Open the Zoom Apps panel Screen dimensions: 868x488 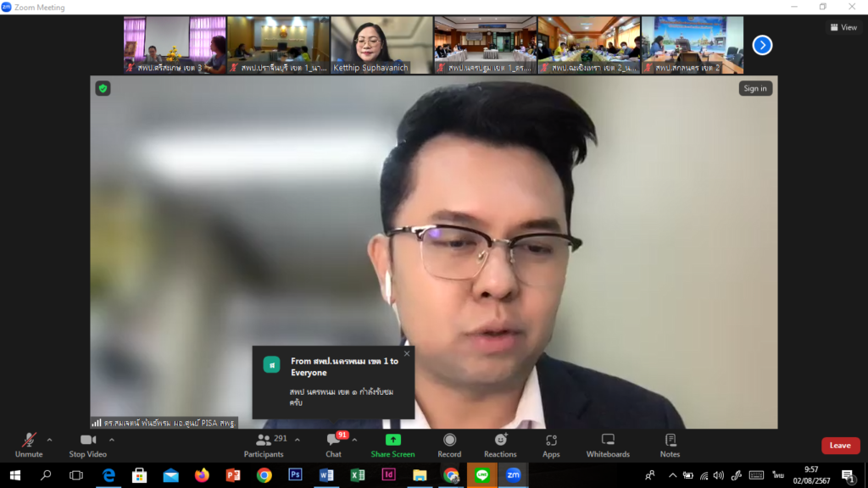coord(551,445)
